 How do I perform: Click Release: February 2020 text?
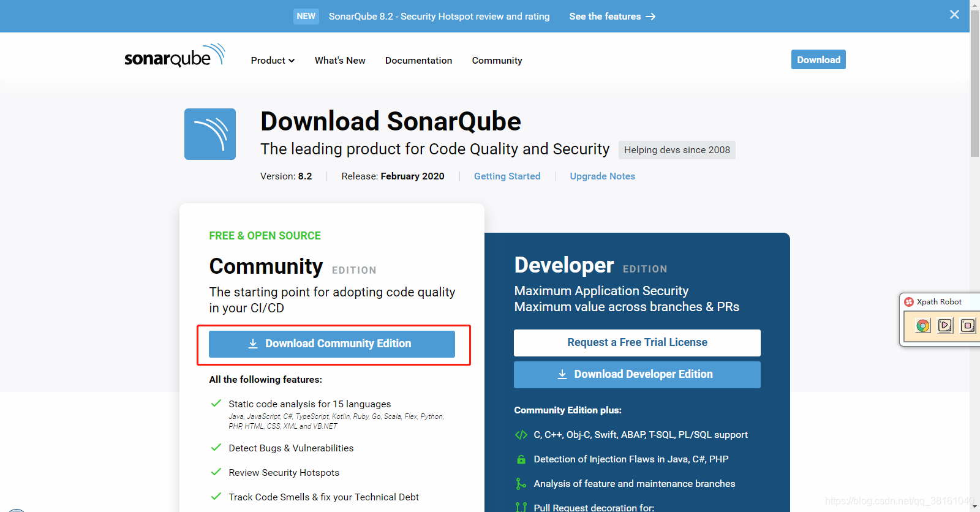393,176
